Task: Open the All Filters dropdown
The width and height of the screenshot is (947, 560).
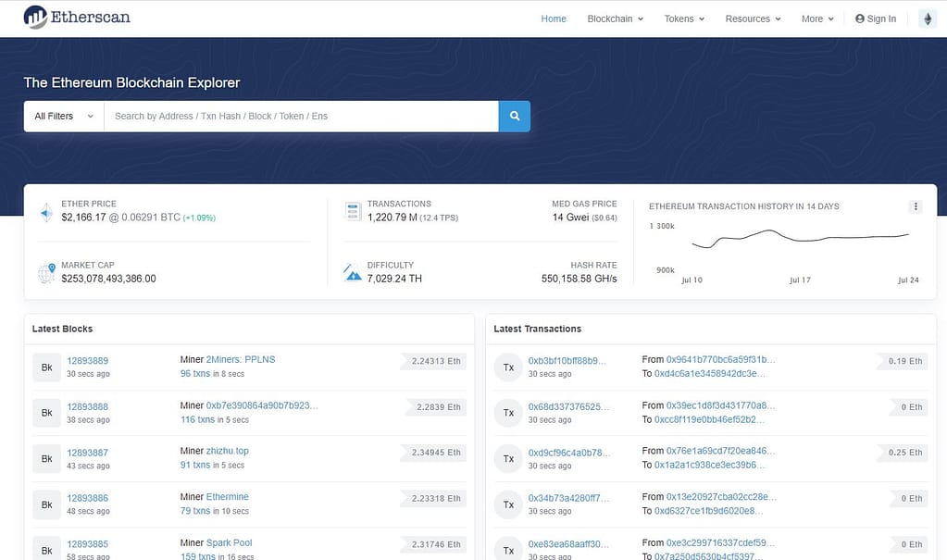Action: pos(64,116)
